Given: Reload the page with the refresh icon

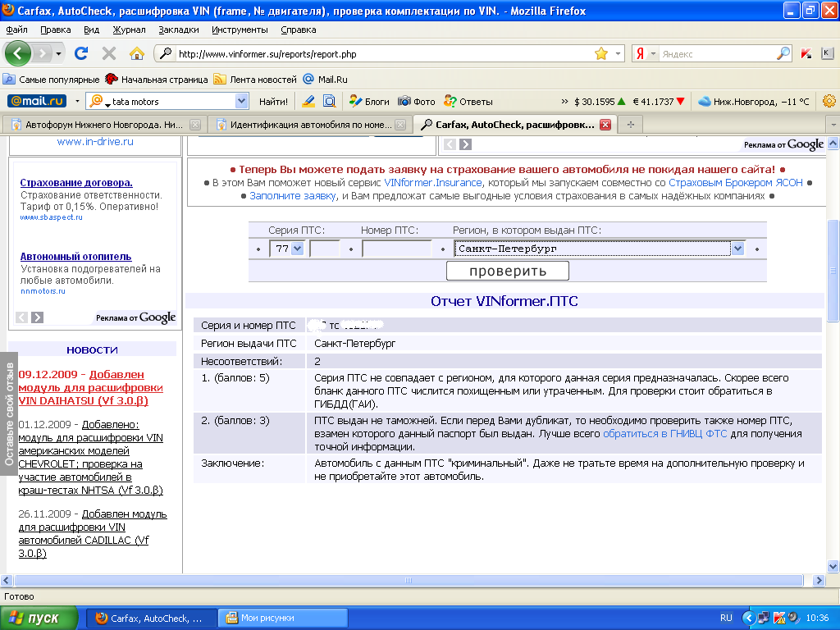Looking at the screenshot, I should coord(81,53).
